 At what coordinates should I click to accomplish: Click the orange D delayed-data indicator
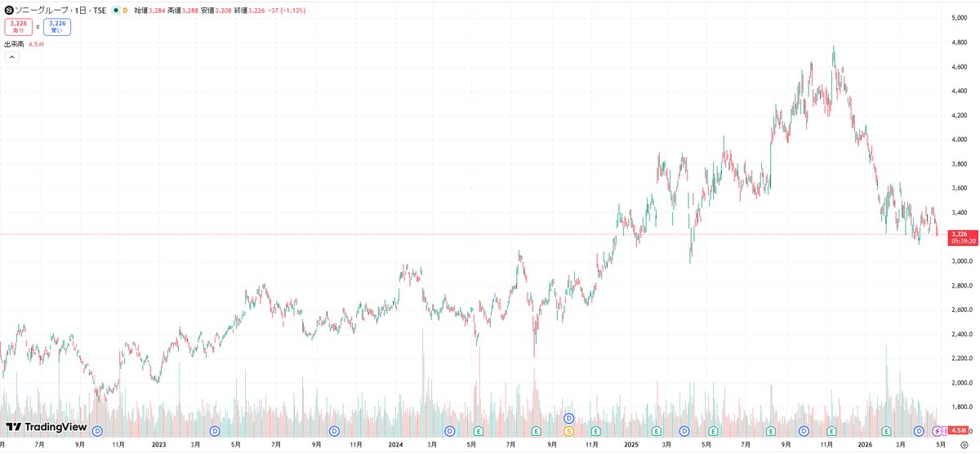click(125, 10)
